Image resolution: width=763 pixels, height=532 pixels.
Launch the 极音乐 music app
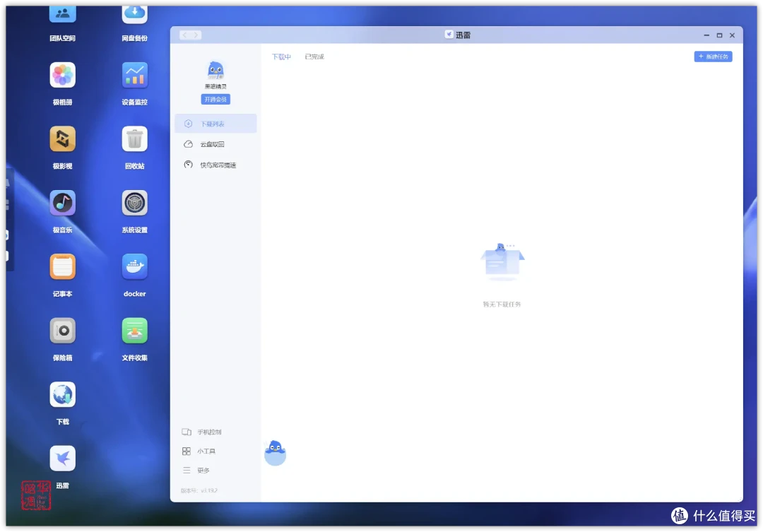(x=62, y=203)
